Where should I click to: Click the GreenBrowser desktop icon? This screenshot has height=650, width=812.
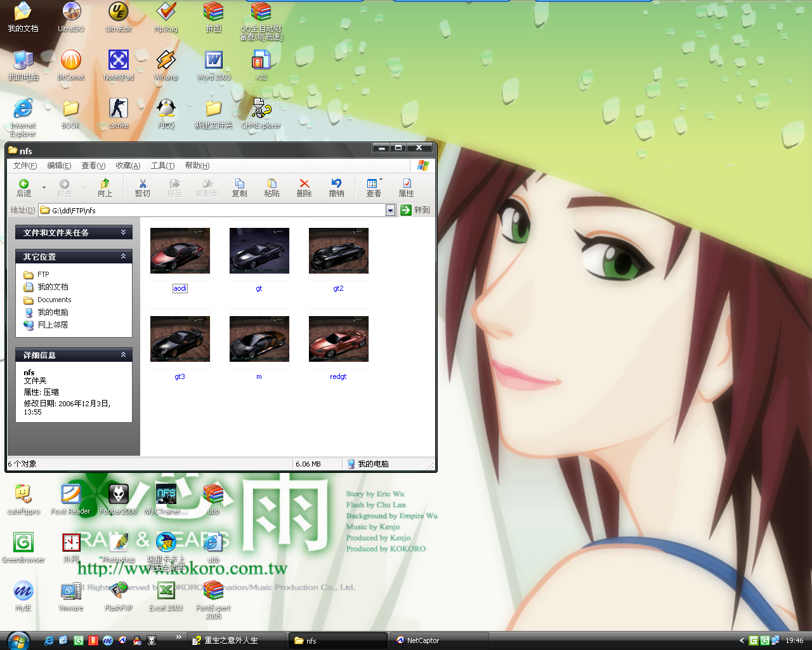point(23,548)
